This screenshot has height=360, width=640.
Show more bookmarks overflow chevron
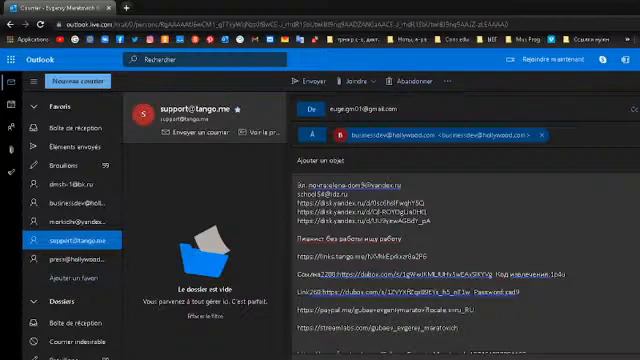(627, 40)
